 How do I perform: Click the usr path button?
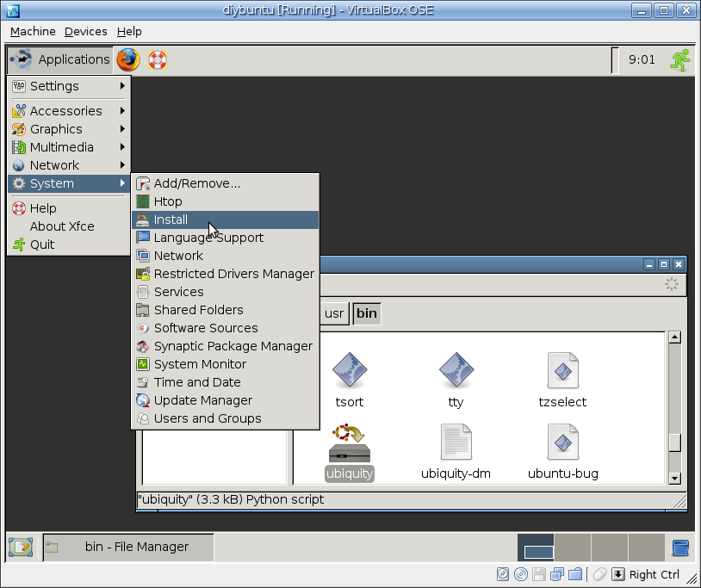click(x=334, y=313)
